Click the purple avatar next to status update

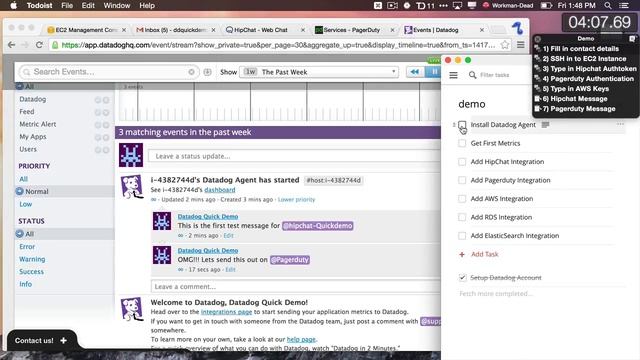[x=131, y=155]
